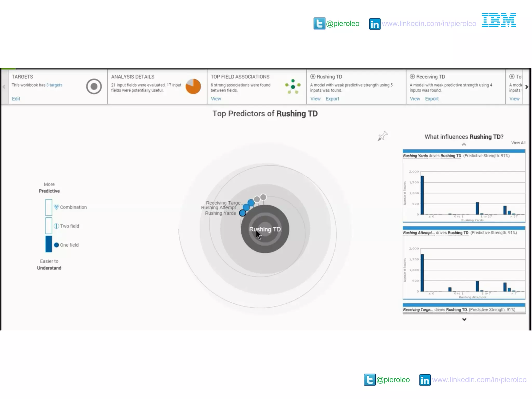Click the LinkedIn icon at top
This screenshot has height=399, width=532.
pyautogui.click(x=375, y=24)
